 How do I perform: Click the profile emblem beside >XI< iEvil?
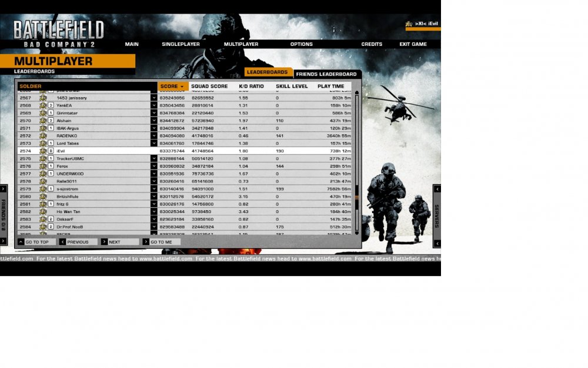[409, 24]
